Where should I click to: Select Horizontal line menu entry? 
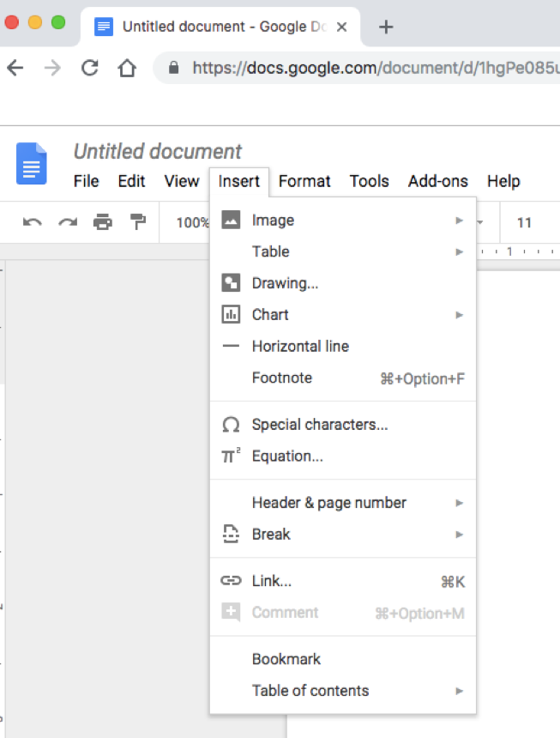coord(343,346)
